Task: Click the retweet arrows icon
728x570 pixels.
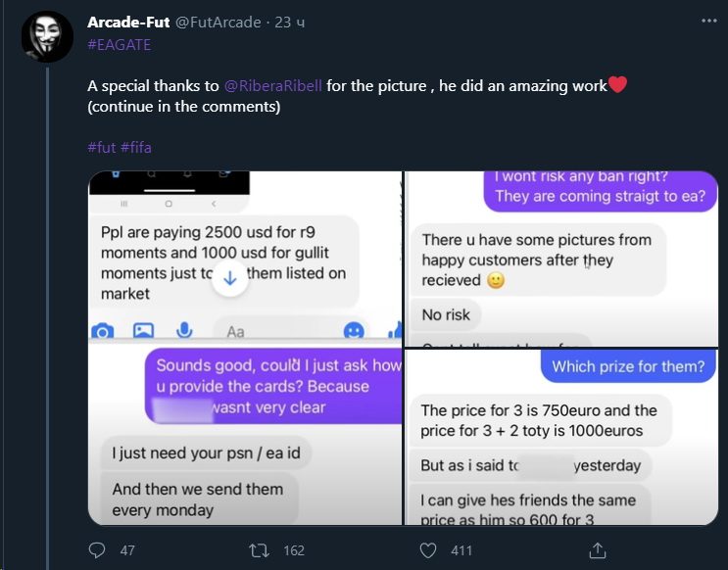Action: [x=260, y=550]
